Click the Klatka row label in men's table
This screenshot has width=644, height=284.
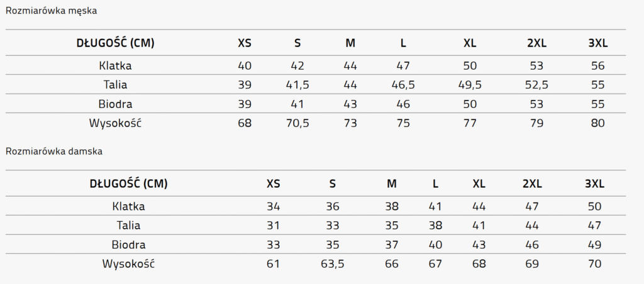(x=115, y=65)
